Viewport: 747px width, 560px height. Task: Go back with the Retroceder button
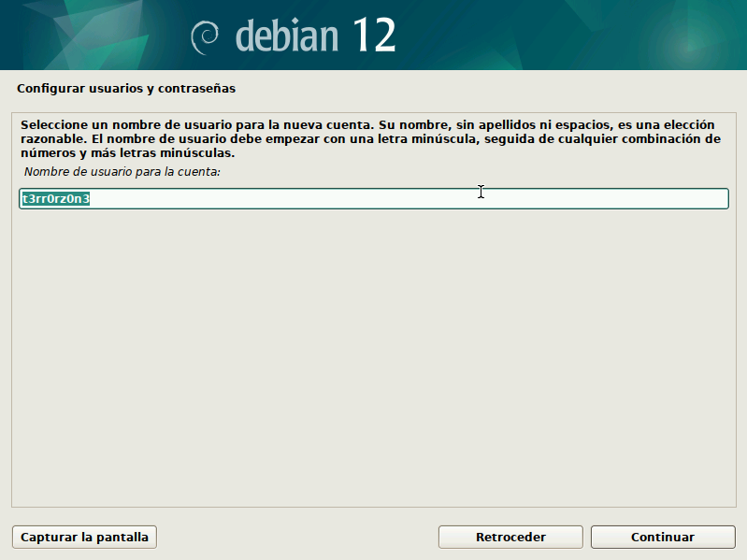point(510,538)
